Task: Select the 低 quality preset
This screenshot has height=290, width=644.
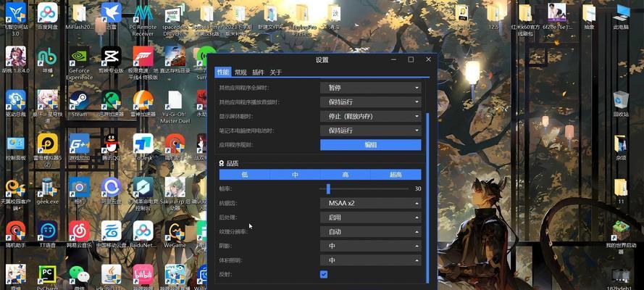Action: point(244,175)
